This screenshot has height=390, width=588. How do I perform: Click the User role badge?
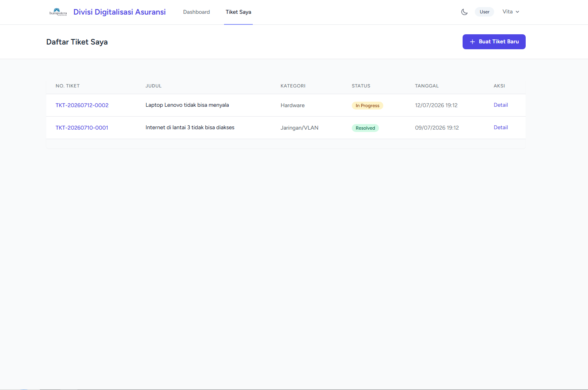pos(484,12)
